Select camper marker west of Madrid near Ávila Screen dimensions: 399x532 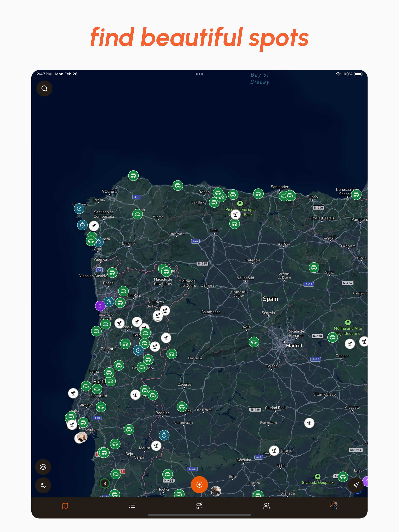coord(254,342)
